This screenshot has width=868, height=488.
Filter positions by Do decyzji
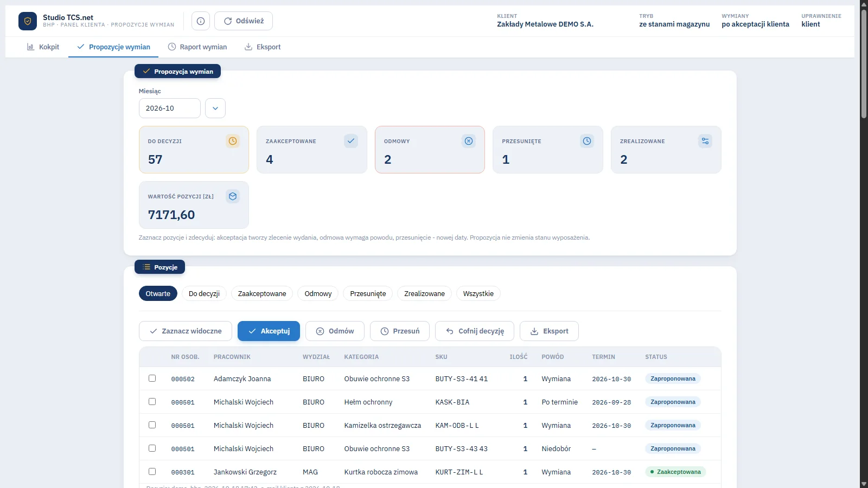point(204,293)
